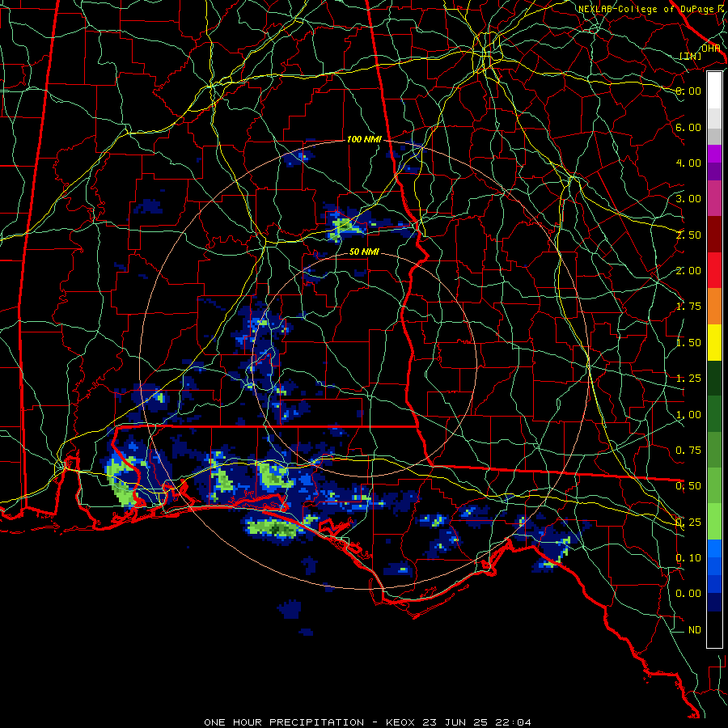
Task: Pick the yellow legend swatch
Action: coord(714,343)
